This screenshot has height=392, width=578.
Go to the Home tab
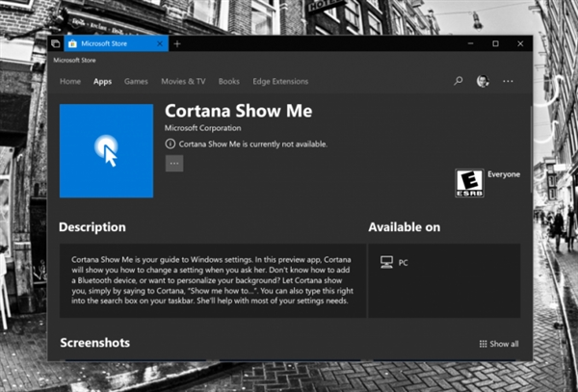[x=70, y=81]
